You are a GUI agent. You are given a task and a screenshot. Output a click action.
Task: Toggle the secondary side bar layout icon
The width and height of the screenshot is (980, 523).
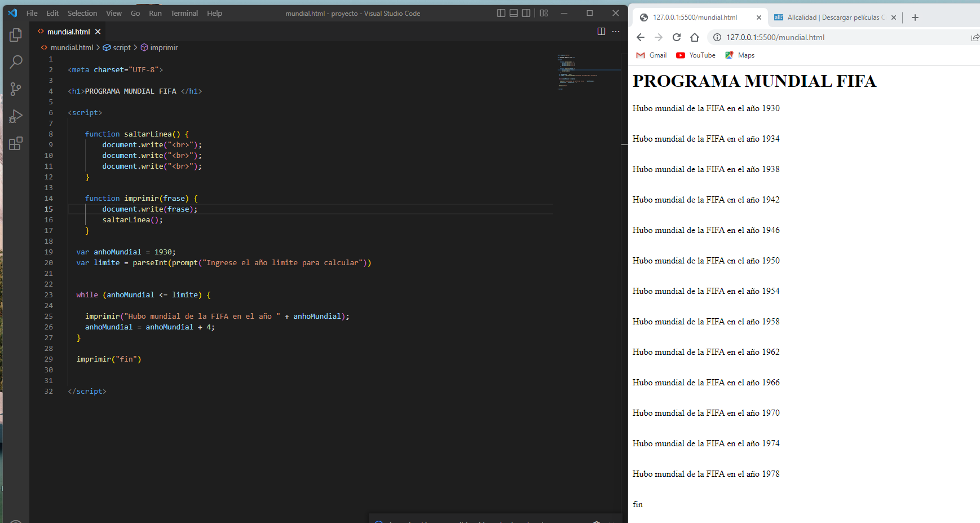tap(526, 13)
